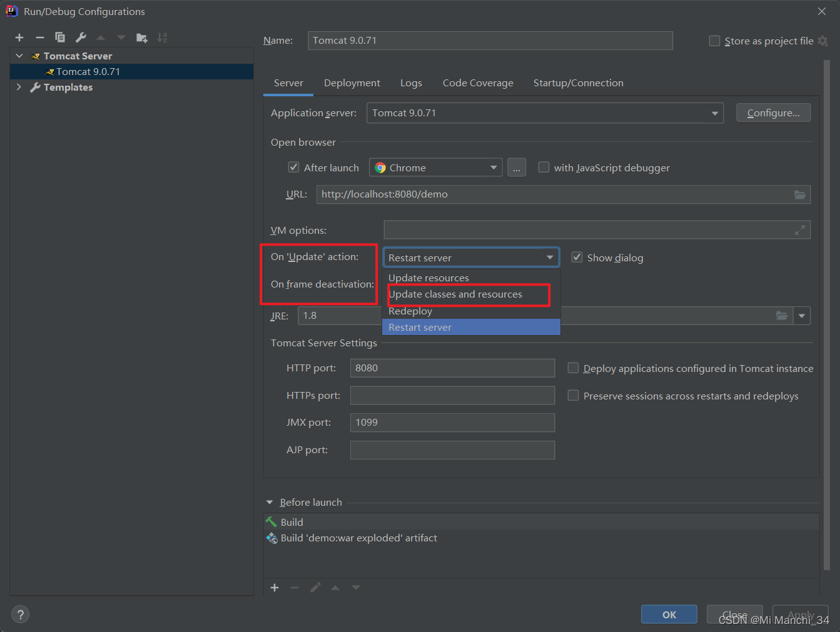Expand the Templates tree node

coord(19,87)
